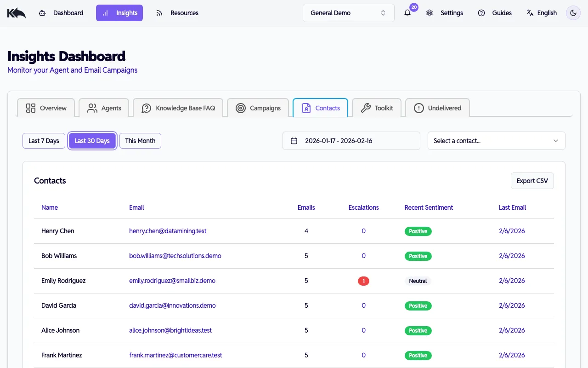The width and height of the screenshot is (588, 368).
Task: Click Emily Rodriguez's escalation badge
Action: click(363, 281)
